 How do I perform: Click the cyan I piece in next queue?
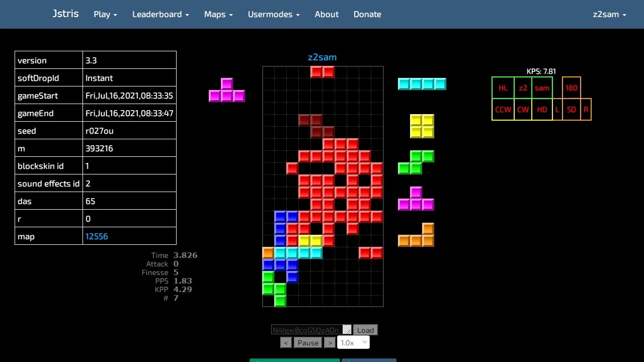(x=422, y=84)
